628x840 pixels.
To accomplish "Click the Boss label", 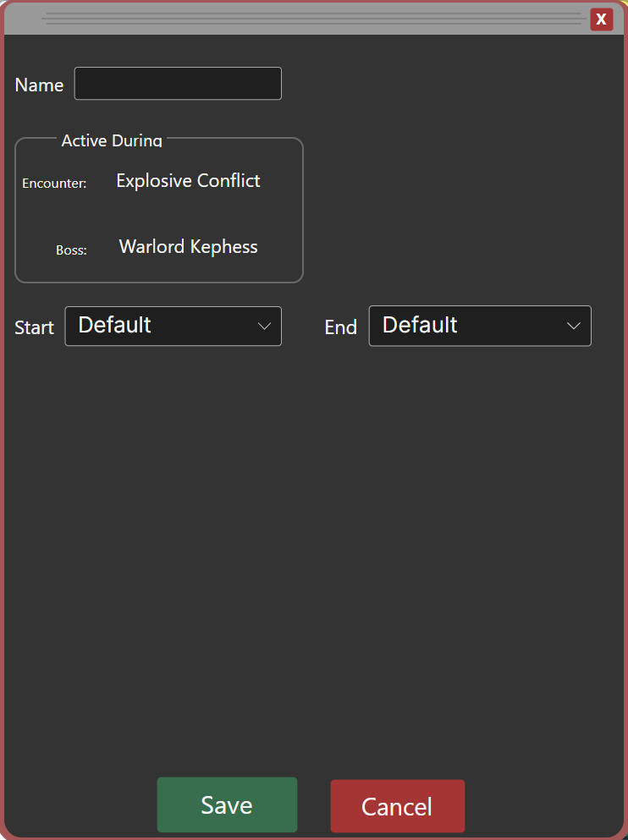I will pos(71,250).
